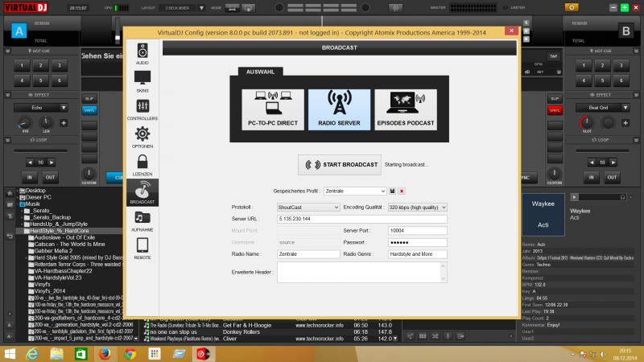This screenshot has height=362, width=644.
Task: Play preview in track info panel
Action: (574, 197)
